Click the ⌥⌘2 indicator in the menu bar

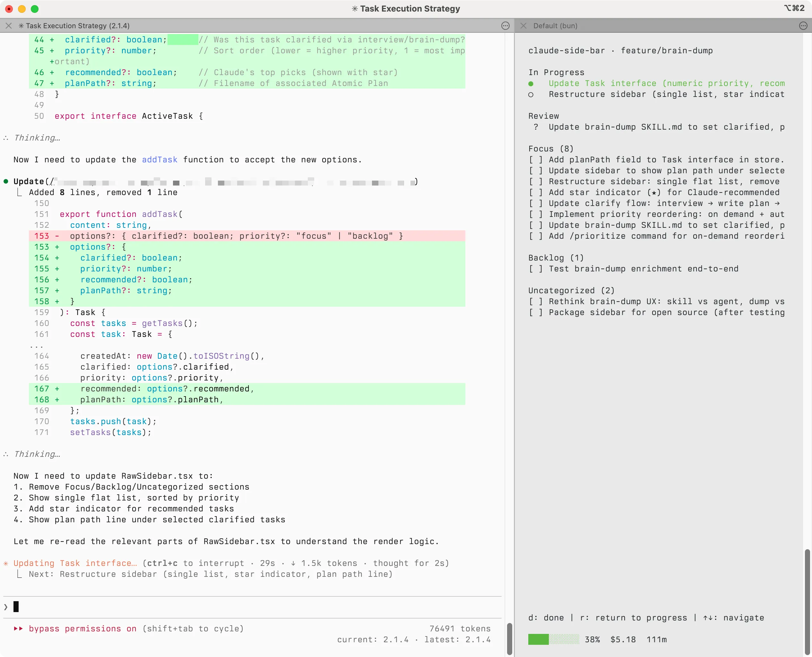point(795,8)
